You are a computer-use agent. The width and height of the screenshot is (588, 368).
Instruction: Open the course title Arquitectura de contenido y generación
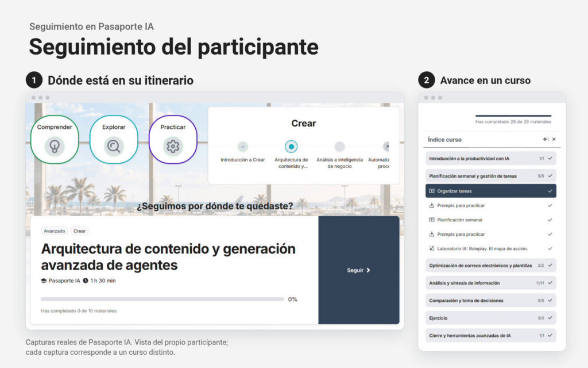coord(168,257)
